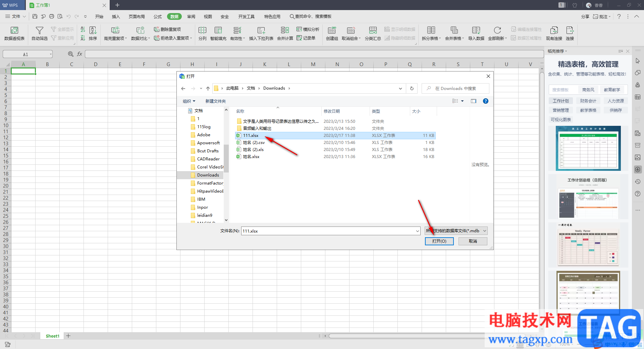Click Merge Tables (合并表格) icon
This screenshot has height=349, width=644.
[454, 30]
